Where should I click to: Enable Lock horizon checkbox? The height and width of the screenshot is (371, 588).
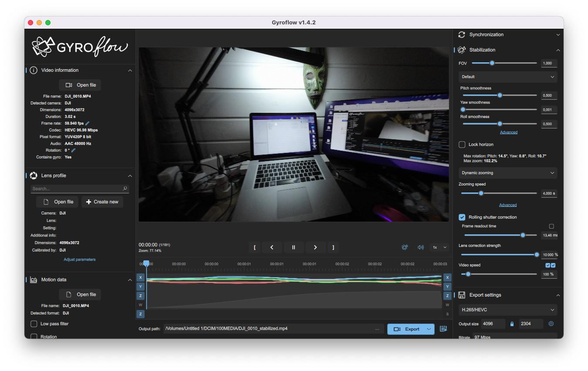[x=462, y=144]
